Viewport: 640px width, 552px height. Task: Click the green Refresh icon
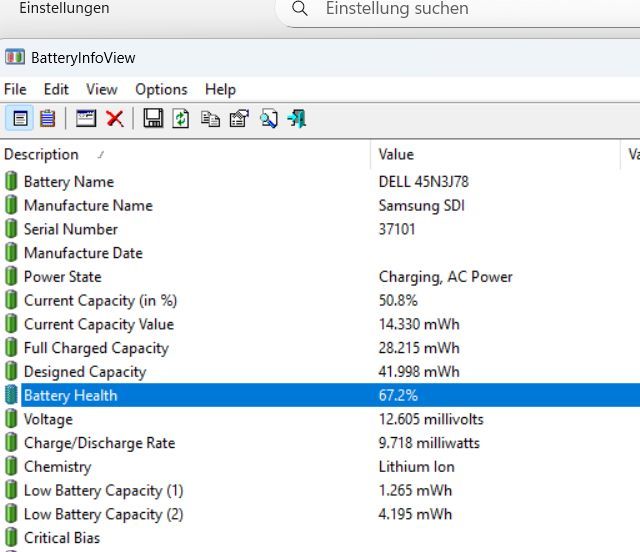[181, 119]
